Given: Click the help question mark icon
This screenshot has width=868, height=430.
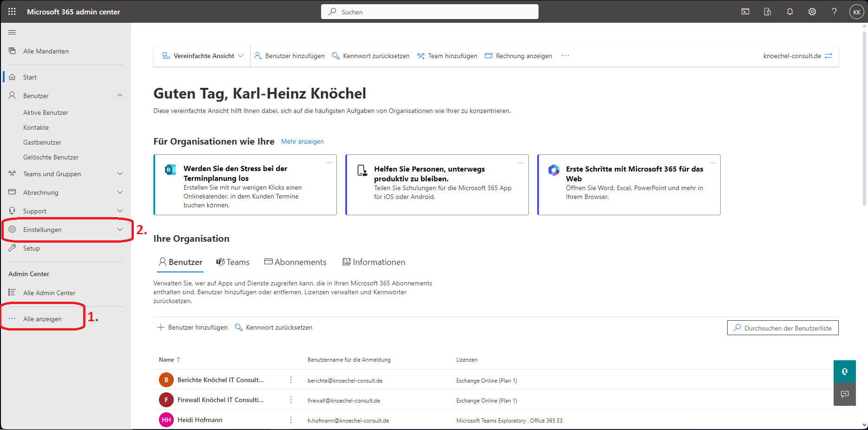Looking at the screenshot, I should click(x=834, y=12).
